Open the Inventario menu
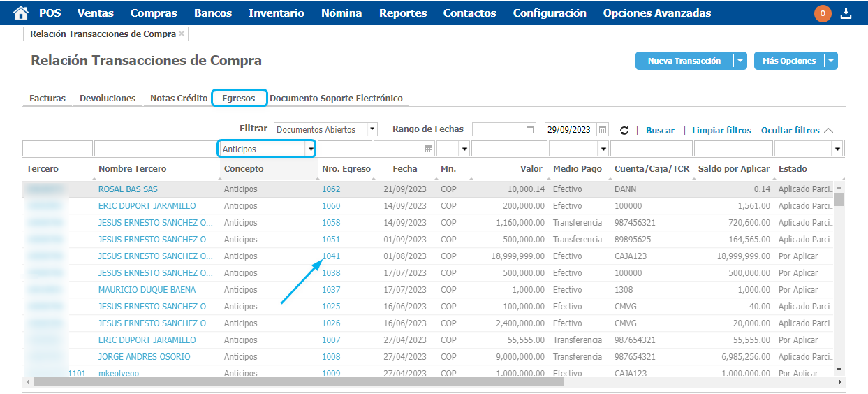The image size is (868, 394). pyautogui.click(x=276, y=13)
